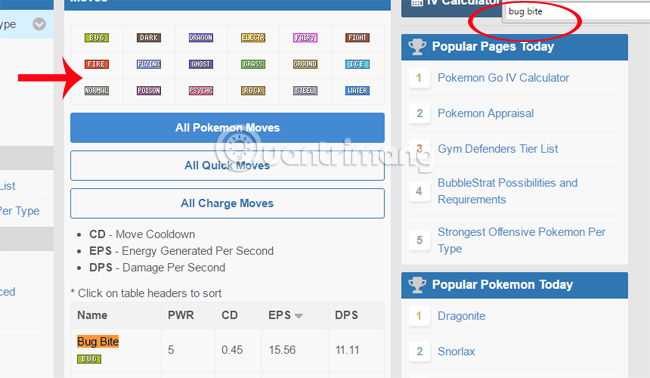Select the DPS value 11.11
Viewport: 650px width, 378px height.
(347, 350)
